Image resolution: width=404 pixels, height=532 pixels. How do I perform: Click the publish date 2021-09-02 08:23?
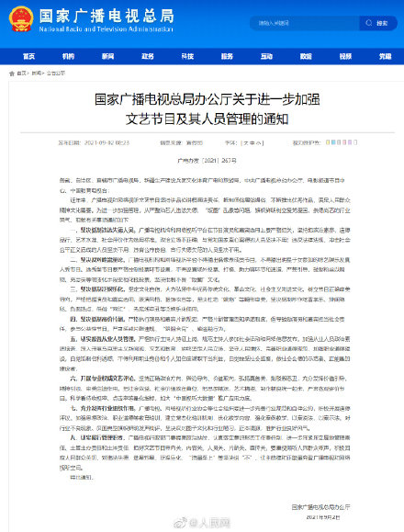point(107,143)
